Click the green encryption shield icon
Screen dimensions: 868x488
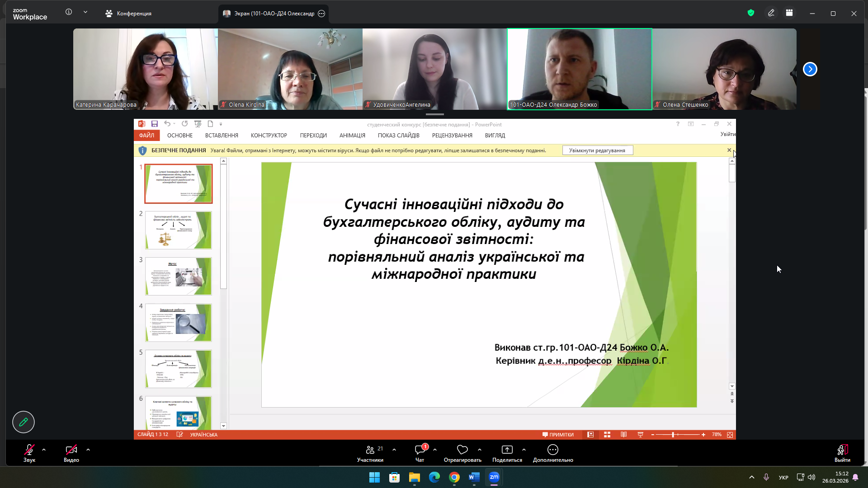(x=751, y=13)
